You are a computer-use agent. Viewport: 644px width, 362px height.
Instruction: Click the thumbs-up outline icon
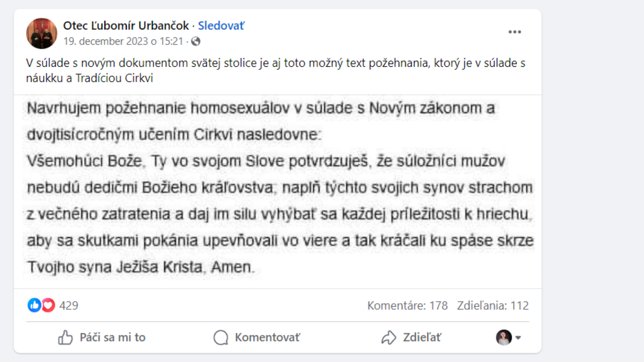coord(65,337)
